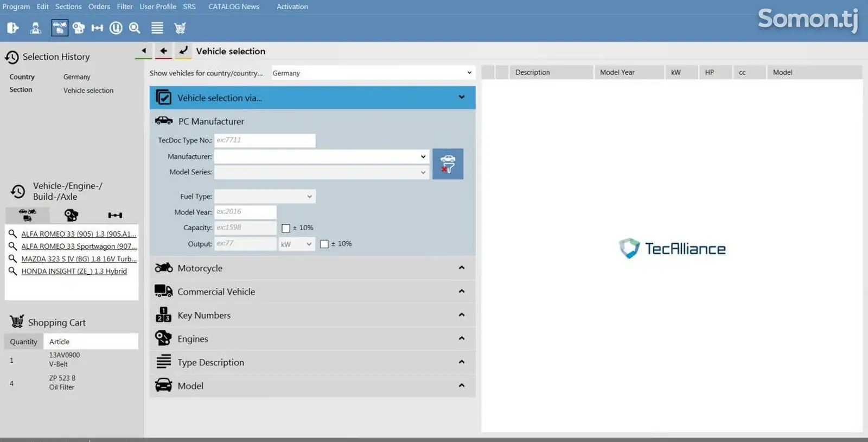
Task: Expand the Key Numbers section chevron
Action: (462, 315)
